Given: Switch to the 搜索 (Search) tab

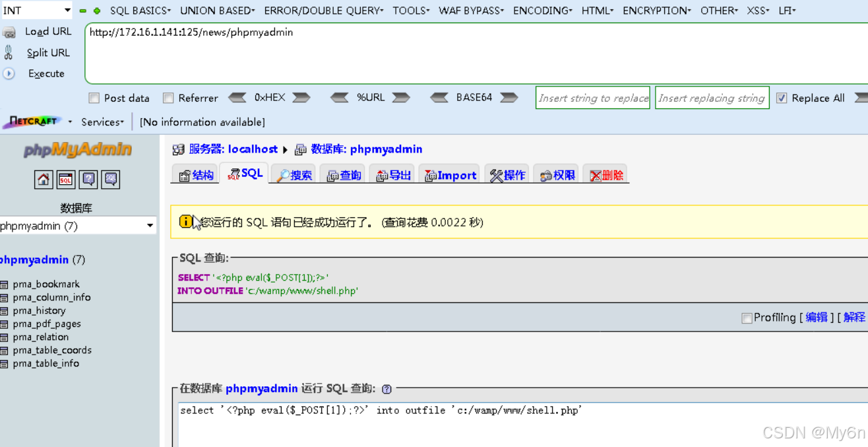Looking at the screenshot, I should pos(294,175).
